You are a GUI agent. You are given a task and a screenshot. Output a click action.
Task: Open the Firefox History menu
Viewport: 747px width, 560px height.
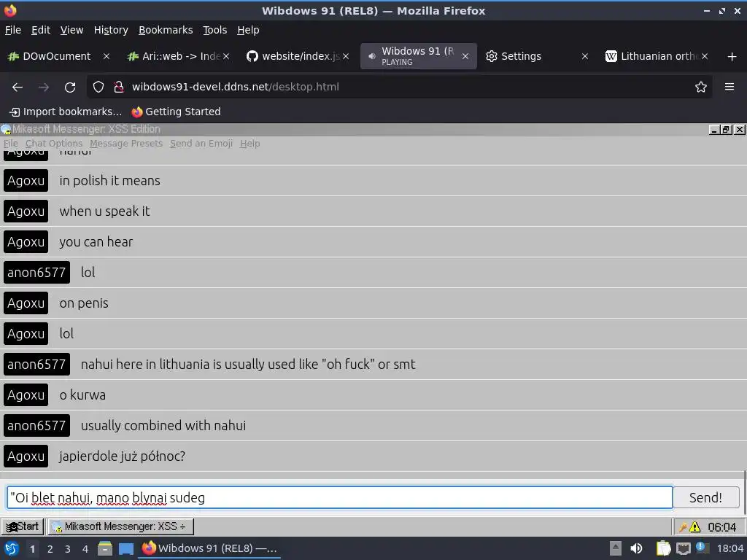pyautogui.click(x=111, y=30)
